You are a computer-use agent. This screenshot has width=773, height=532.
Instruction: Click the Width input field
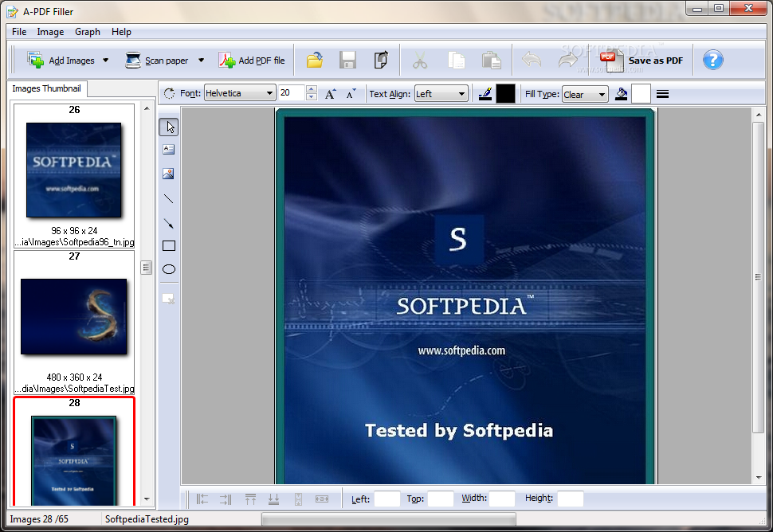502,499
